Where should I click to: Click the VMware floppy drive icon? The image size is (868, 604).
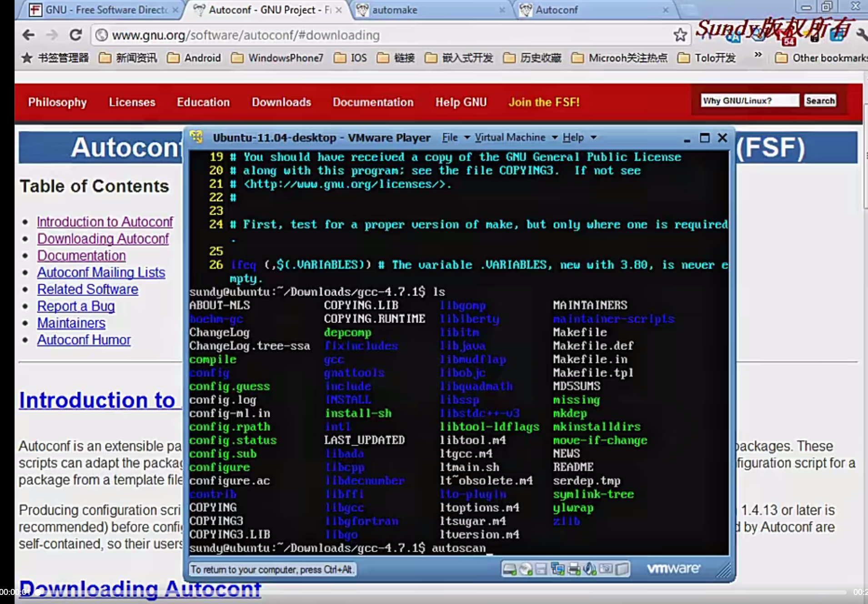click(541, 569)
